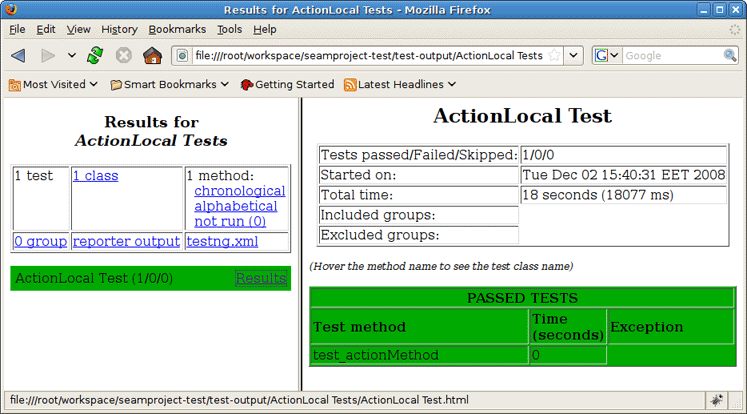Expand the Most Visited bookmarks dropdown
747x414 pixels.
pyautogui.click(x=53, y=85)
